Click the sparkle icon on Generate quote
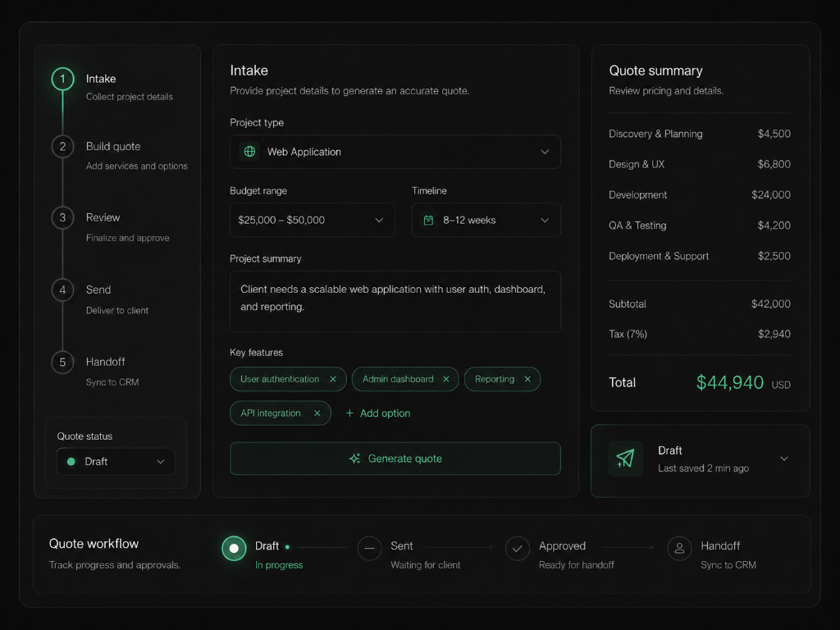840x630 pixels. point(354,459)
